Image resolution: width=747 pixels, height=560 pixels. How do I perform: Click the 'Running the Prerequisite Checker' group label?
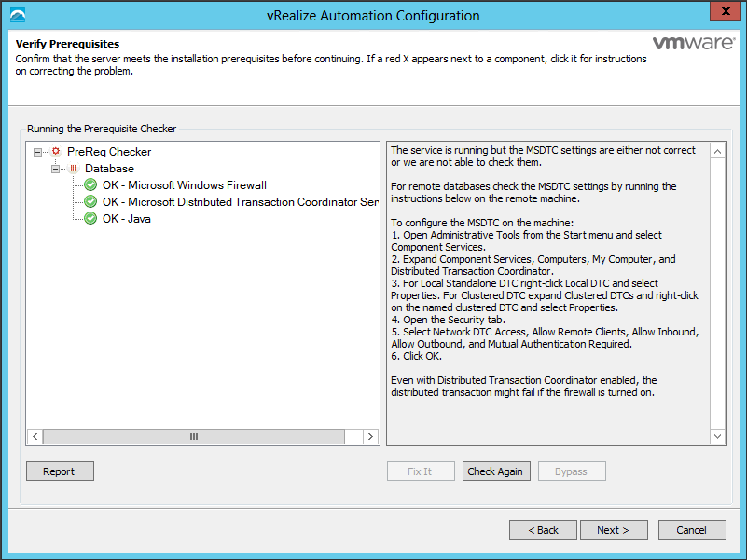102,129
